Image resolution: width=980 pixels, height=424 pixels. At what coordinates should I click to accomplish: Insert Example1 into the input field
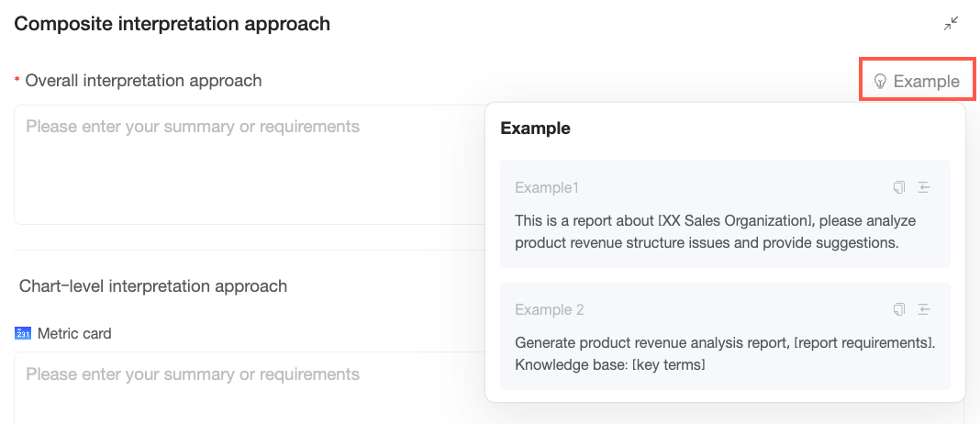coord(924,187)
